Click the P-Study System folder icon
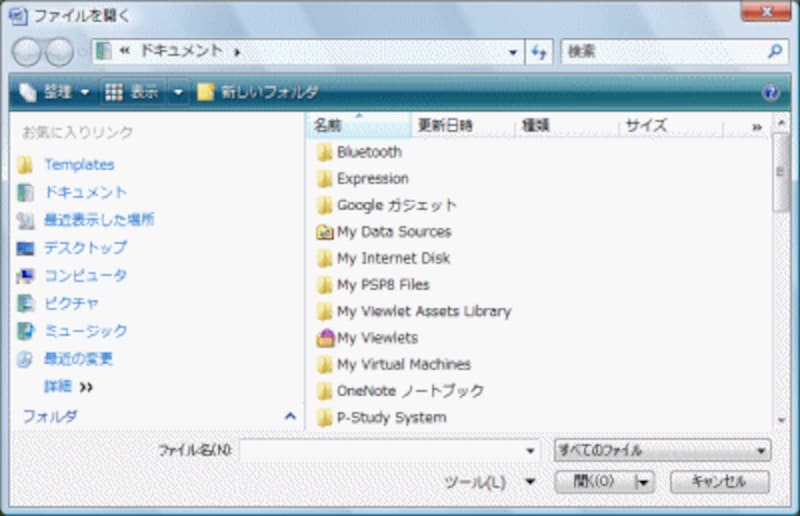 click(x=324, y=417)
